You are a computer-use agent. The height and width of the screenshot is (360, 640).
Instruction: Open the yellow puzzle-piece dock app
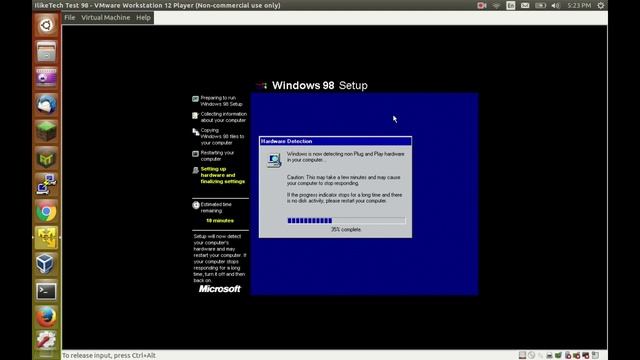coord(46,238)
